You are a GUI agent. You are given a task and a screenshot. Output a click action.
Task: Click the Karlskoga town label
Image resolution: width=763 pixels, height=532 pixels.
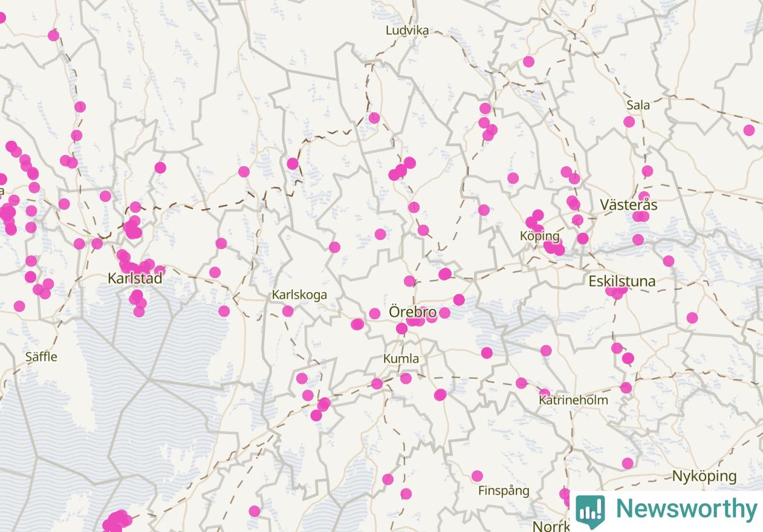tap(299, 295)
